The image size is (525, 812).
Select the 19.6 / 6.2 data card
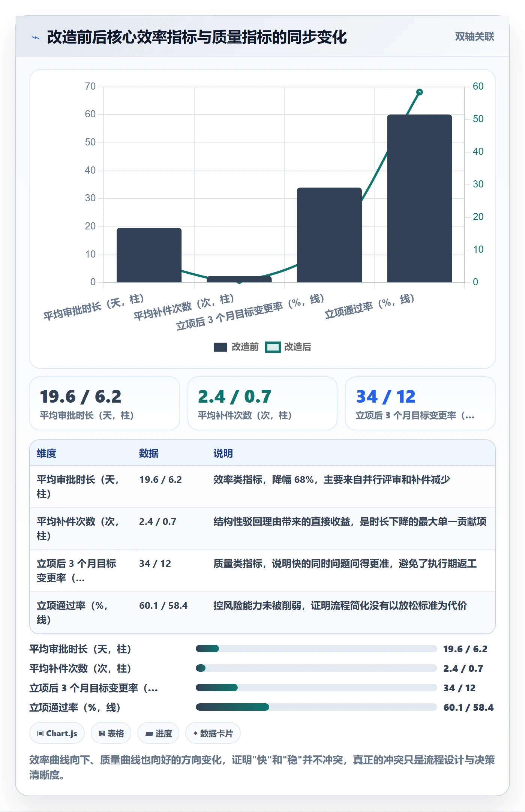point(105,403)
